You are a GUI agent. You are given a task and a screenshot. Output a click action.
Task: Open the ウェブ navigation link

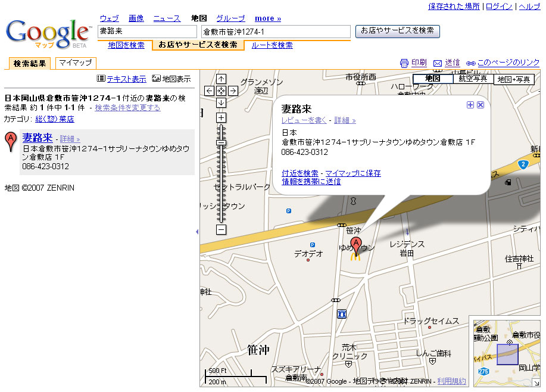pyautogui.click(x=110, y=18)
